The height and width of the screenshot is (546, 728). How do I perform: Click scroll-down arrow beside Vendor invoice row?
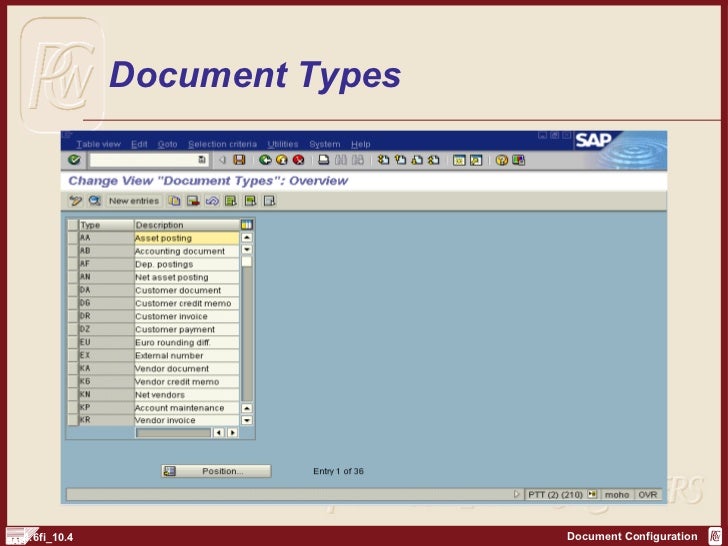coord(247,420)
